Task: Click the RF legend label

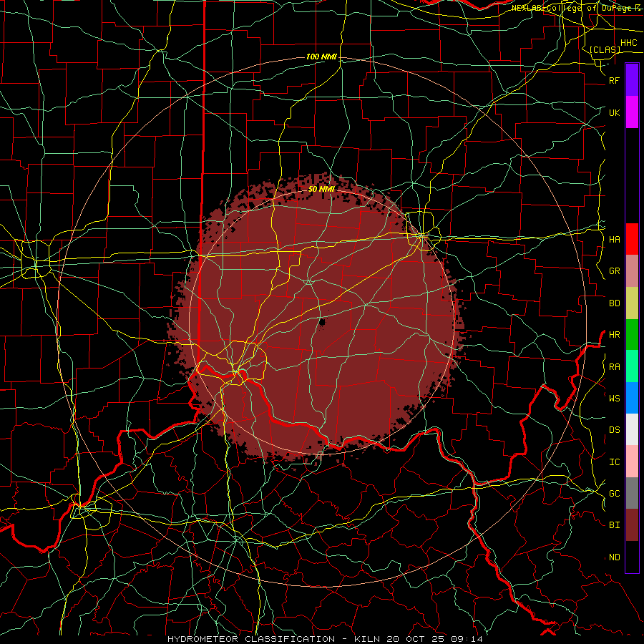Action: pos(615,80)
